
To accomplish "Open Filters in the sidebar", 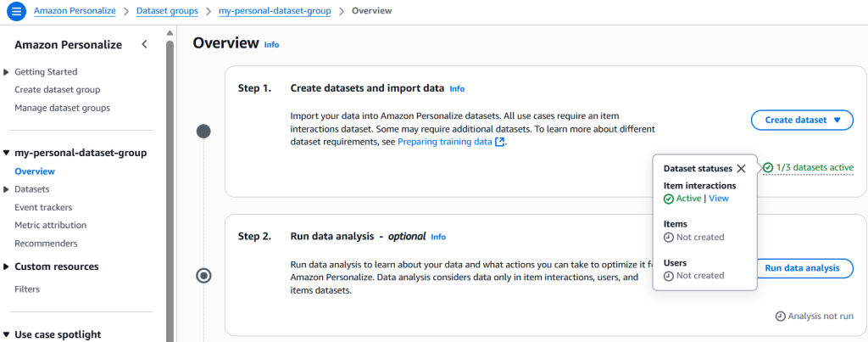I will click(27, 289).
